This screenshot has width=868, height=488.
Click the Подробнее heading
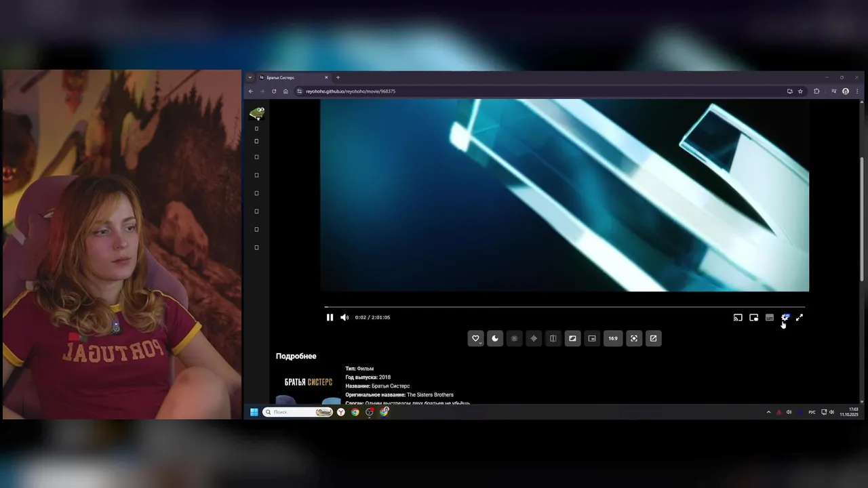[296, 356]
